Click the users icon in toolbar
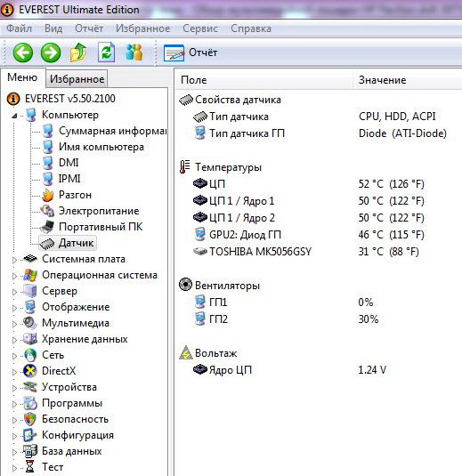This screenshot has height=476, width=462. 134,52
